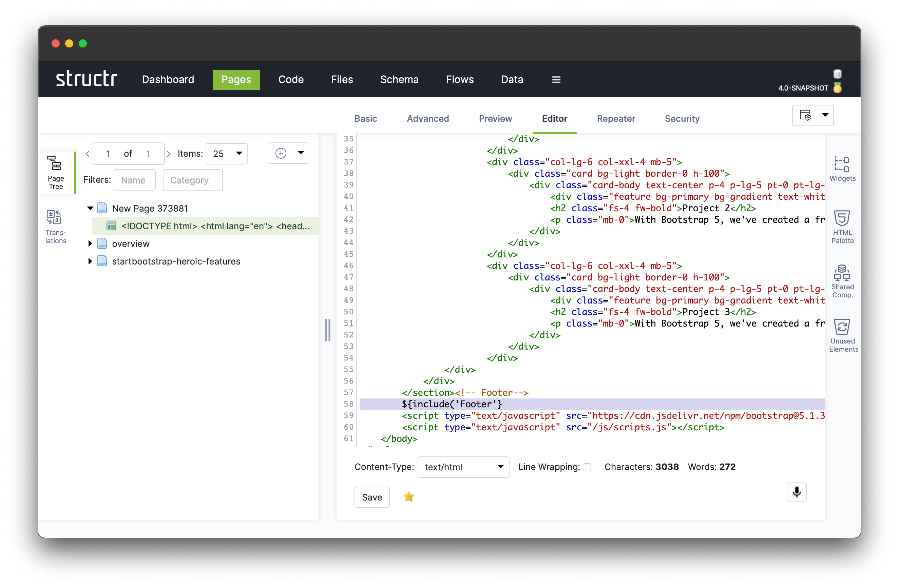
Task: Open the Widgets panel
Action: 842,169
